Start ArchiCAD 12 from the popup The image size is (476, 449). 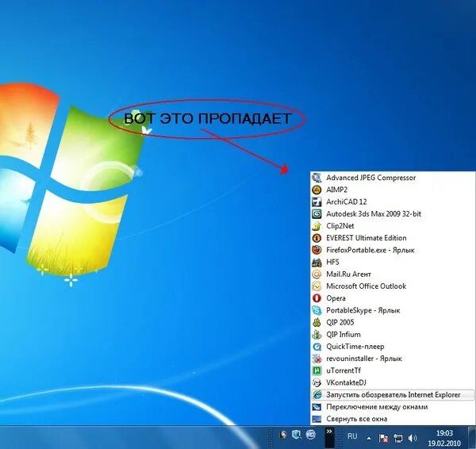(x=393, y=201)
